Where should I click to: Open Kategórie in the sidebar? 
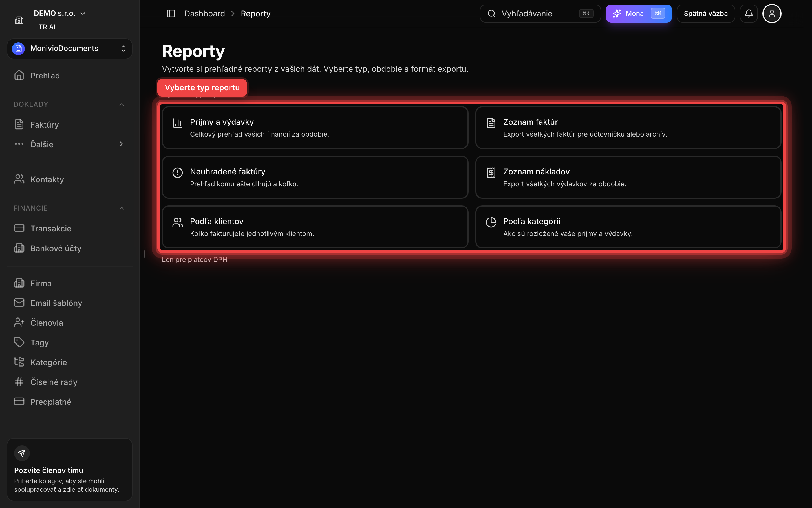coord(69,362)
